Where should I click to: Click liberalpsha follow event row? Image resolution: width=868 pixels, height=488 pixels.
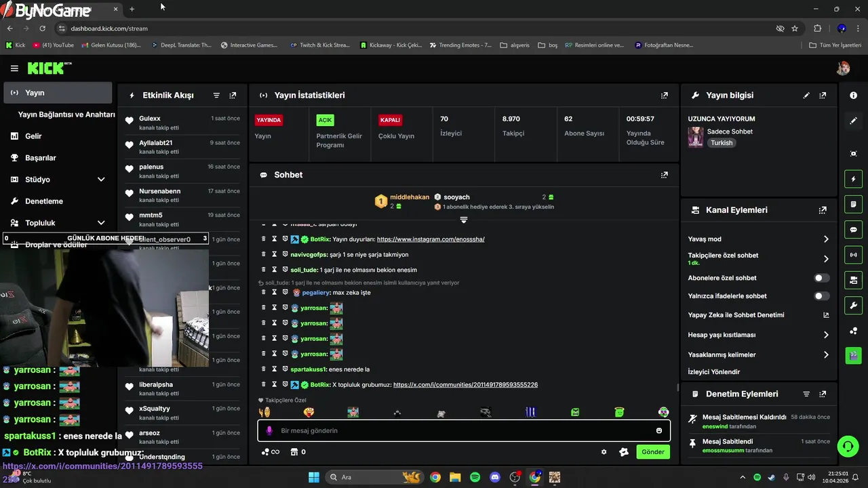182,388
